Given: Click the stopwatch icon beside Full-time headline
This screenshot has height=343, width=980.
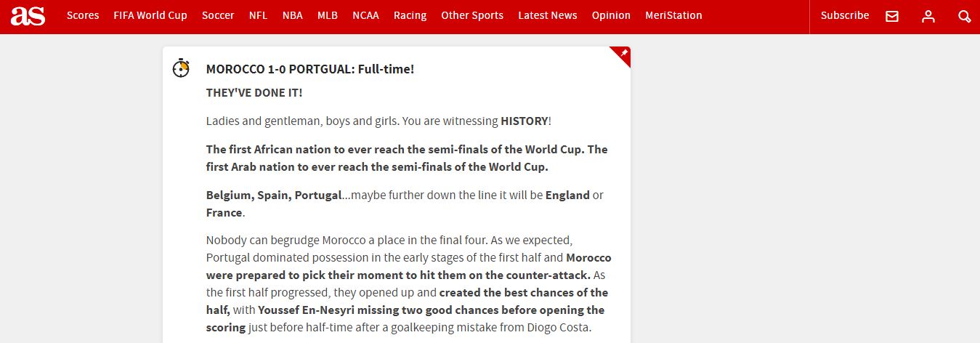Looking at the screenshot, I should 181,68.
